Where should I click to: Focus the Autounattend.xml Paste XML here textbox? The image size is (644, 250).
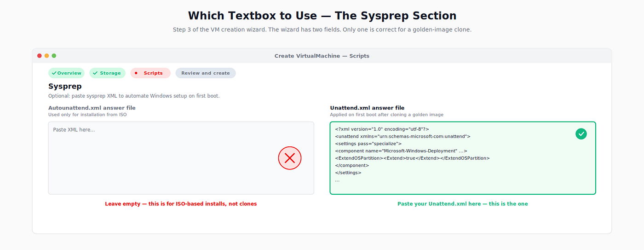(181, 158)
